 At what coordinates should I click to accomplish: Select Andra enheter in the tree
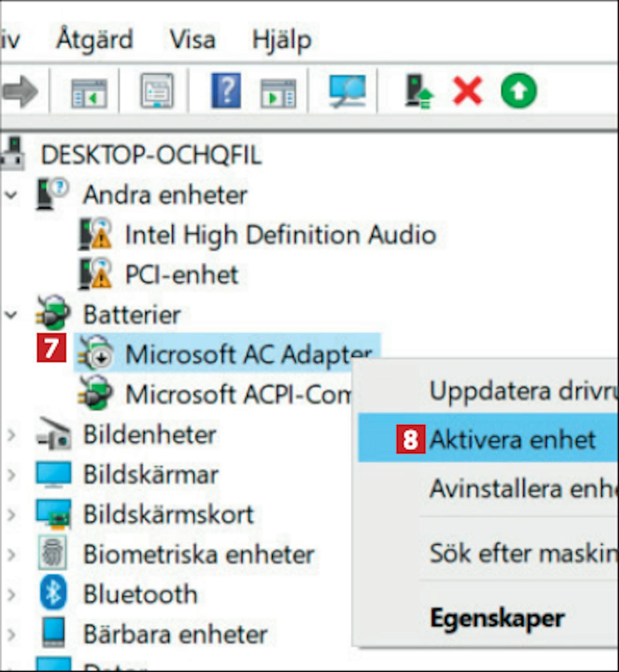(x=165, y=195)
